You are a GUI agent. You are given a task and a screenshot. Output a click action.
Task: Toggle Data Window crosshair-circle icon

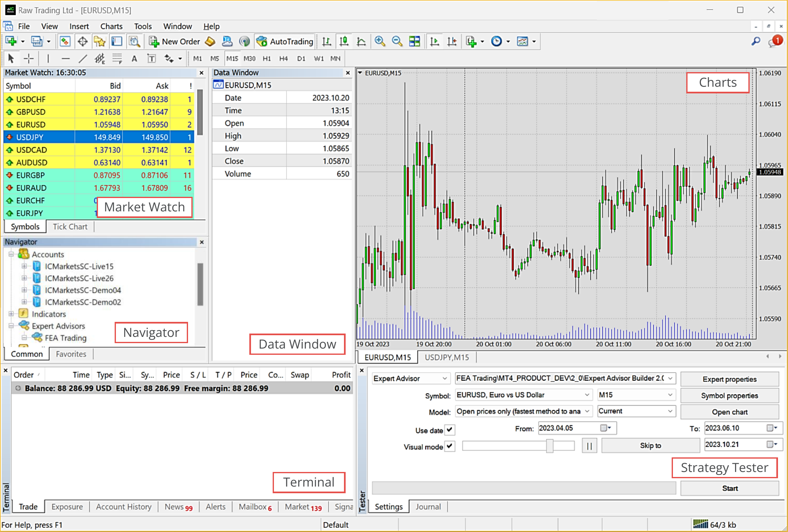pyautogui.click(x=83, y=41)
